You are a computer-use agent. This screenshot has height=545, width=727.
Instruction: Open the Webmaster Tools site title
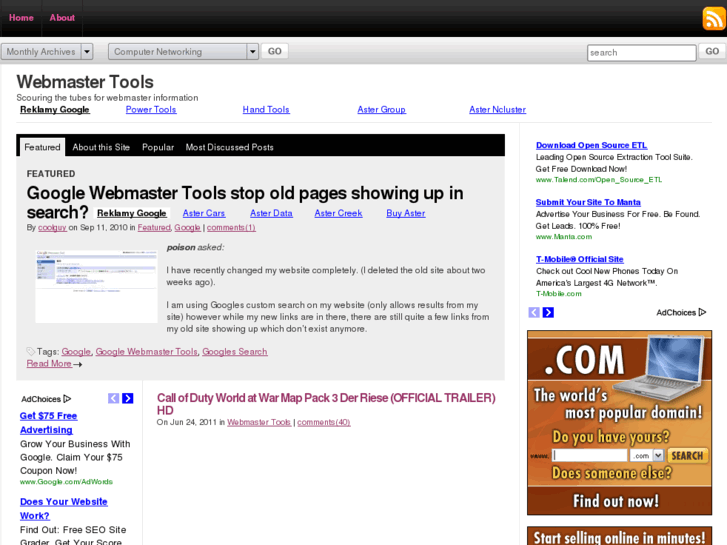pyautogui.click(x=85, y=82)
